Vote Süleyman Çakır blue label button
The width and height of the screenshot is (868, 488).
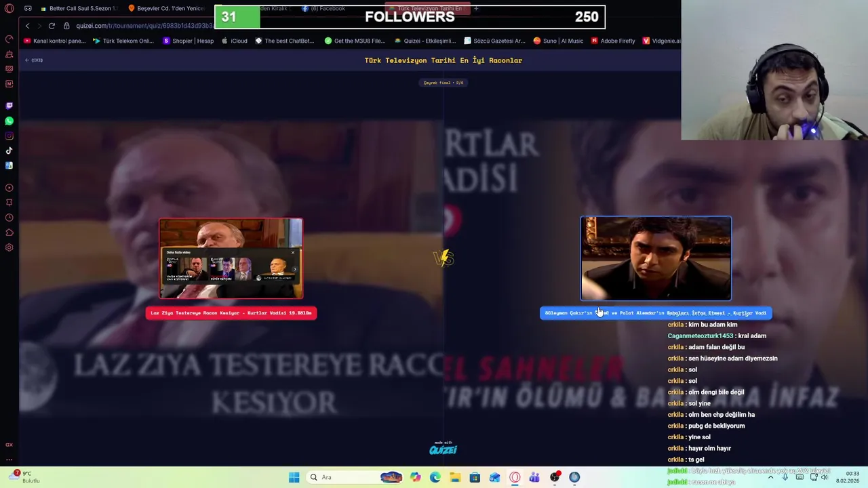[x=656, y=313]
